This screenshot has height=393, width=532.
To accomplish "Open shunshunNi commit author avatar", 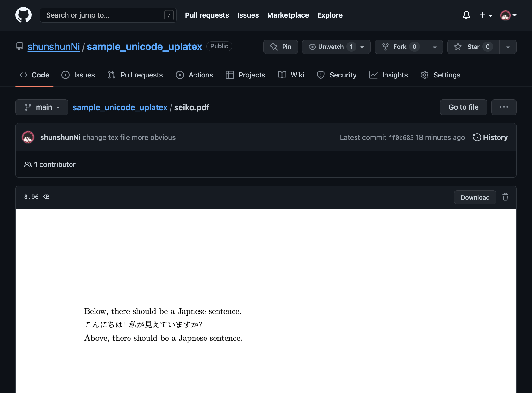I will pyautogui.click(x=28, y=137).
